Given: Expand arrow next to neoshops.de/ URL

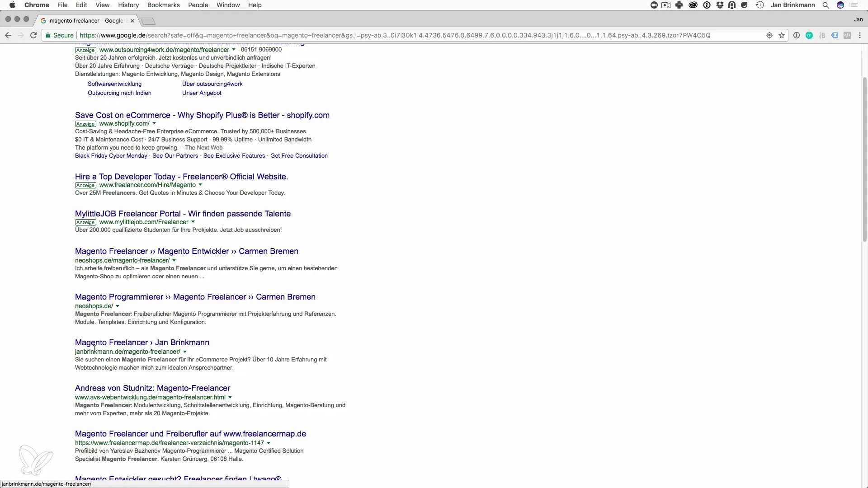Looking at the screenshot, I should [x=118, y=306].
